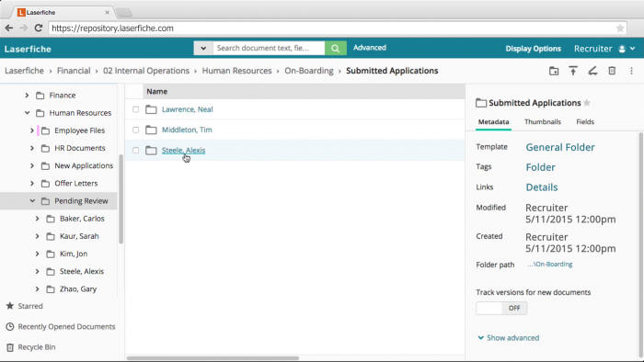Reload the page with refresh icon

[39, 28]
